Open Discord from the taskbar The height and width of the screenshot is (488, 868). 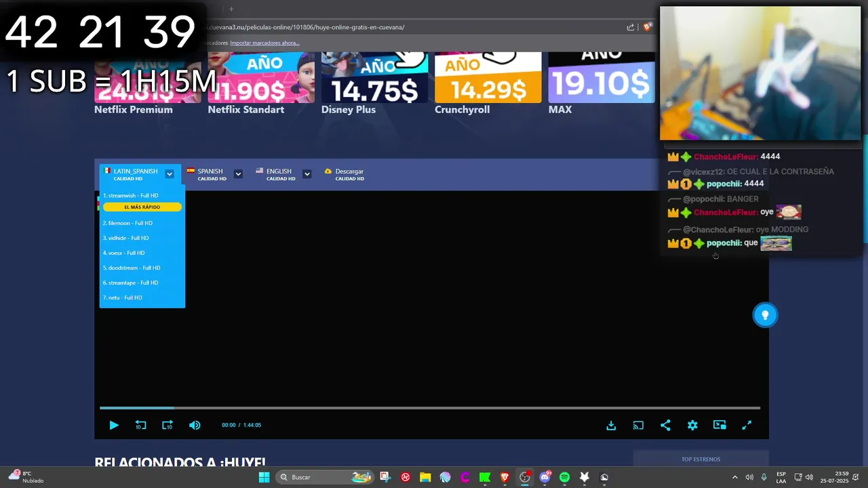tap(545, 477)
